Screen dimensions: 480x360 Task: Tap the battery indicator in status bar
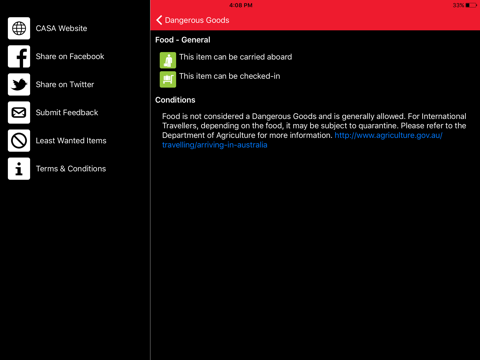click(x=471, y=5)
